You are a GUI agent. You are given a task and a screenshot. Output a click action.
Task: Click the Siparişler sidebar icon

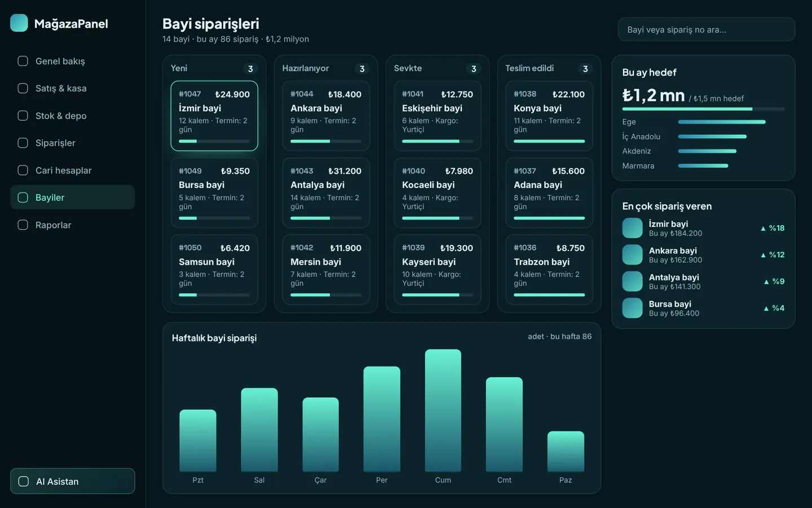coord(23,143)
